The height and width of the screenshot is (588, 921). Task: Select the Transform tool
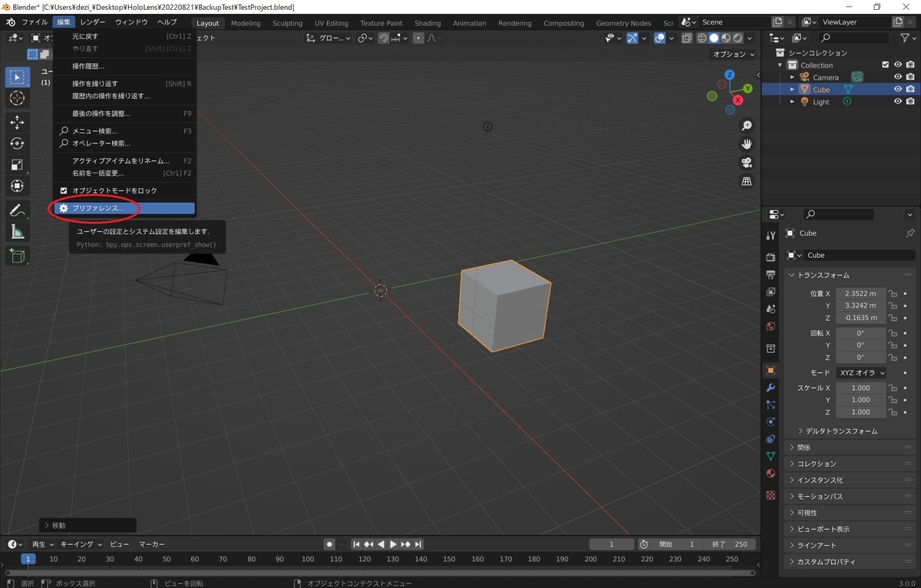[17, 186]
